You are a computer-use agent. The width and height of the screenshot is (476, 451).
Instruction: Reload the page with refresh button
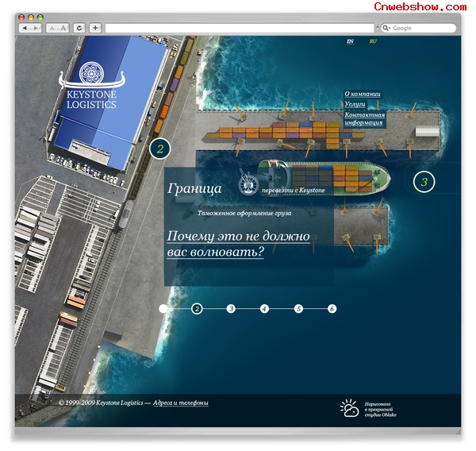pyautogui.click(x=79, y=29)
